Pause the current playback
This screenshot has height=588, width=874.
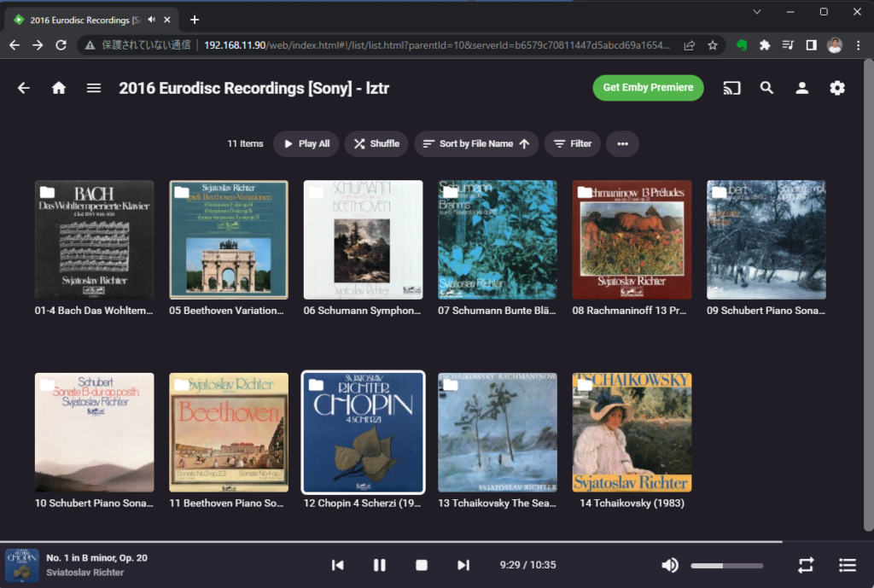click(x=380, y=565)
